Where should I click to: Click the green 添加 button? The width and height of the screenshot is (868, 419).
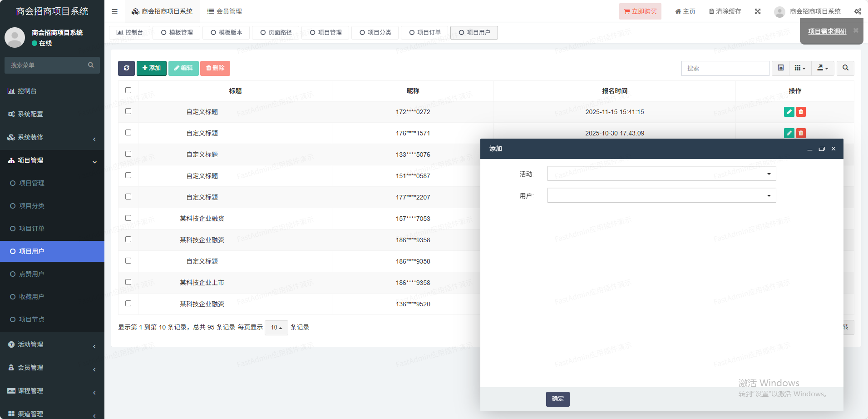coord(152,68)
